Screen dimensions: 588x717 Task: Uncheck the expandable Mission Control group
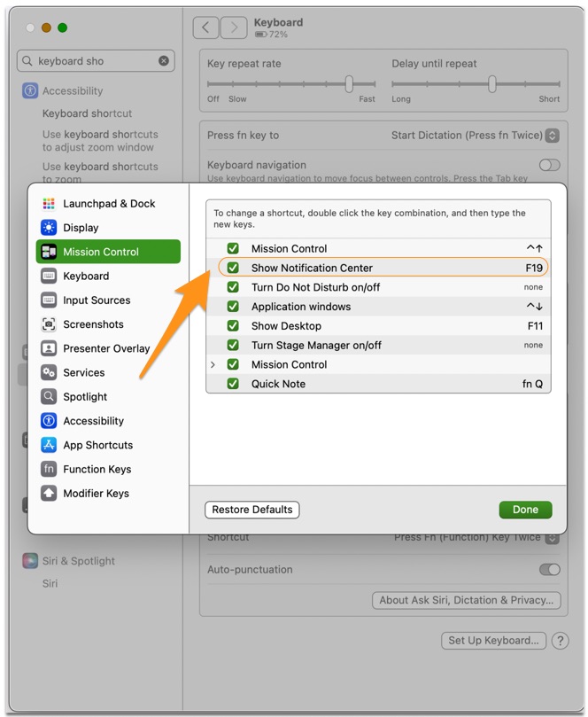point(233,364)
